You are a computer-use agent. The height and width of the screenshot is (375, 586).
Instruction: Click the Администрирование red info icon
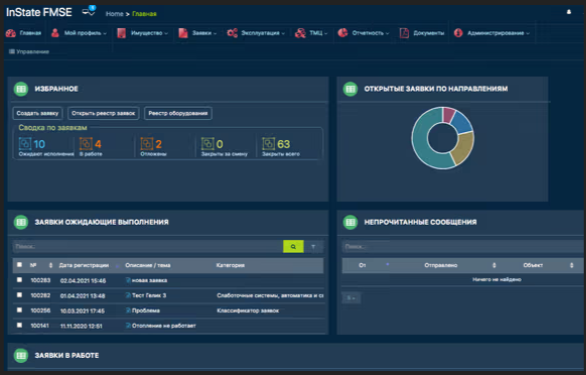(458, 33)
